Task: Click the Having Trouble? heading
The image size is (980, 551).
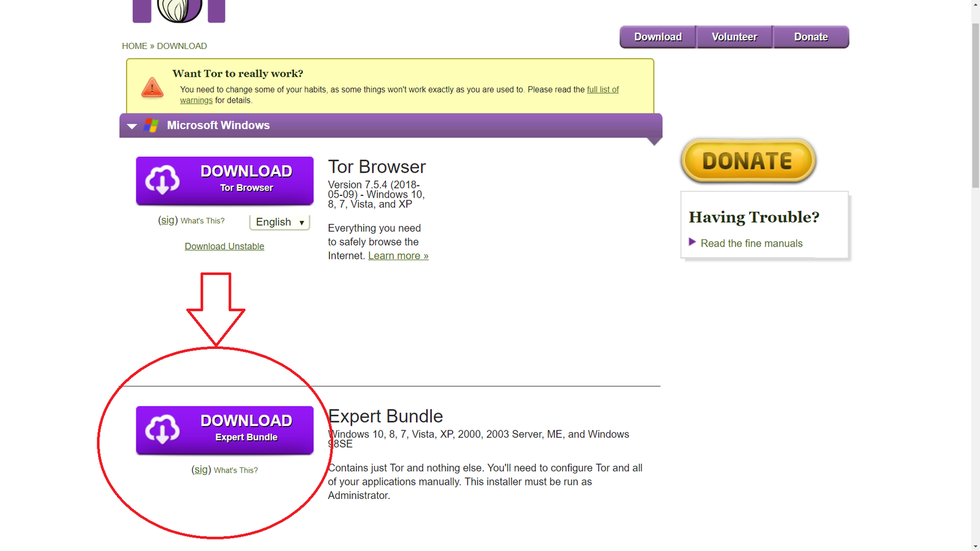Action: (754, 217)
